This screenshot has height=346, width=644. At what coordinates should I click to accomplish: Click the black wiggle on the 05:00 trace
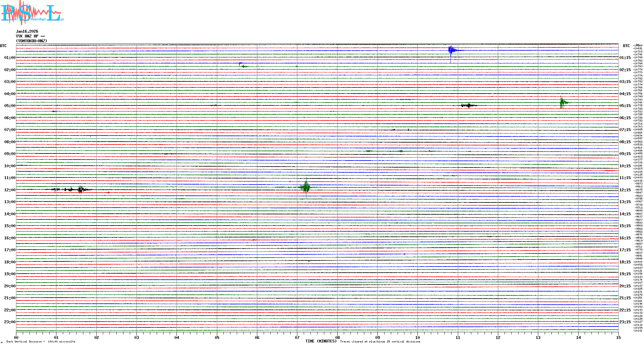click(x=469, y=105)
